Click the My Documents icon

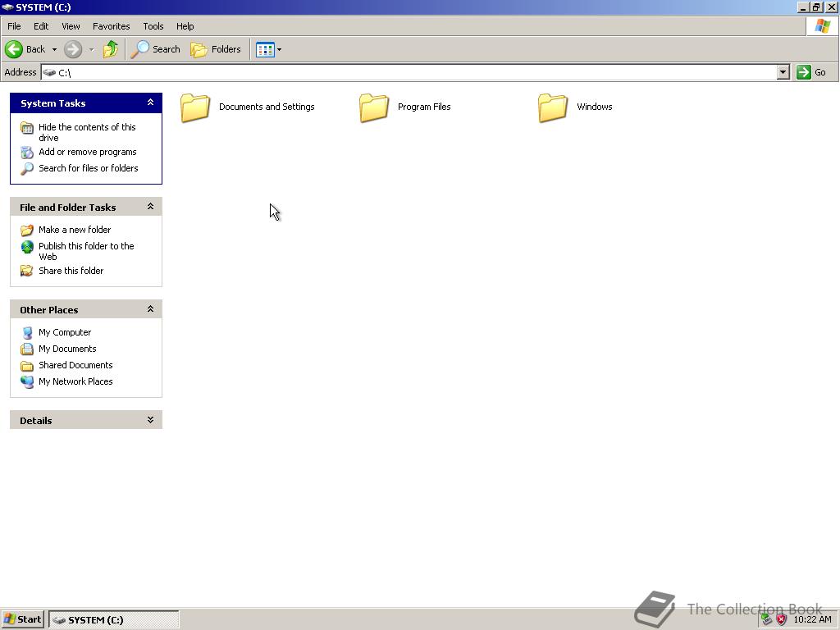point(27,349)
